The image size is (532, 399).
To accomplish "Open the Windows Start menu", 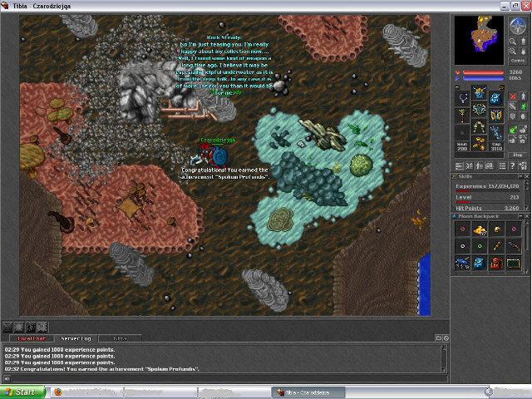I will (22, 392).
